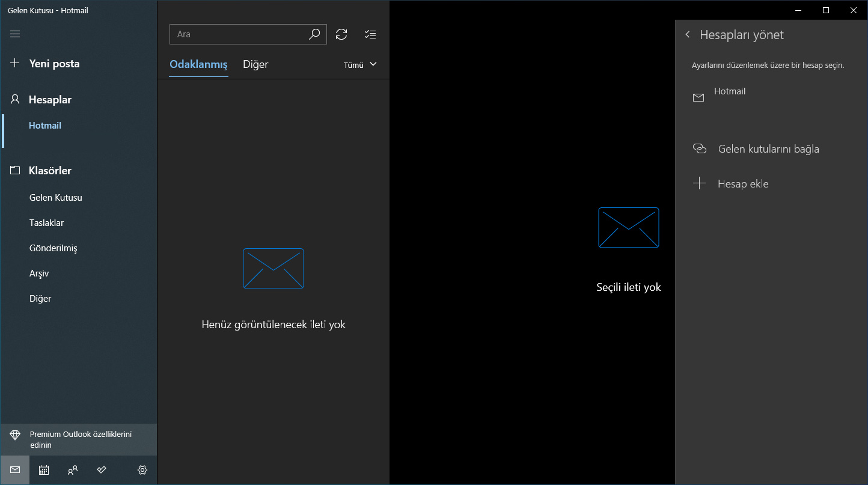Collapse the navigation hamburger menu
868x485 pixels.
click(15, 34)
